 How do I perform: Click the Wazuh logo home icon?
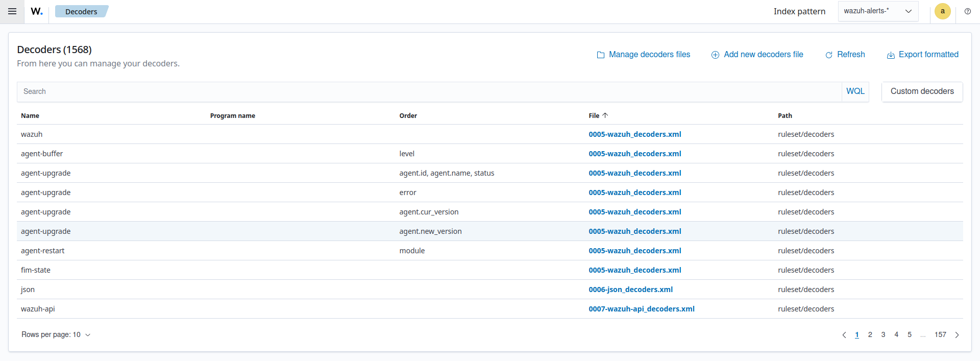37,11
